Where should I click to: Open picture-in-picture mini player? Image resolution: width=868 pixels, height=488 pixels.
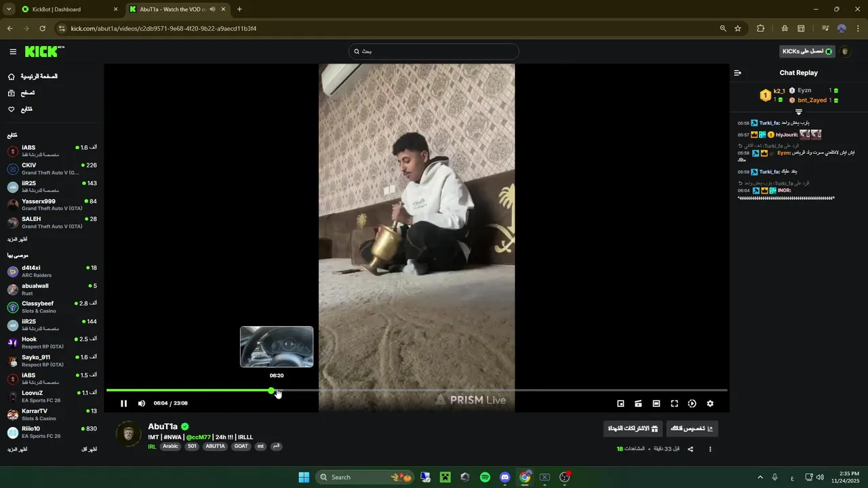click(x=620, y=403)
